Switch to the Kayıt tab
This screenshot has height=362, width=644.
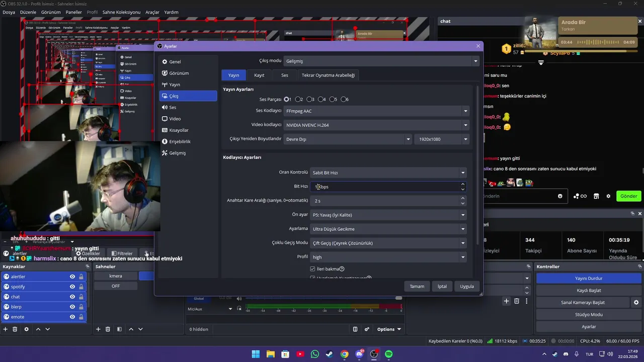coord(259,75)
